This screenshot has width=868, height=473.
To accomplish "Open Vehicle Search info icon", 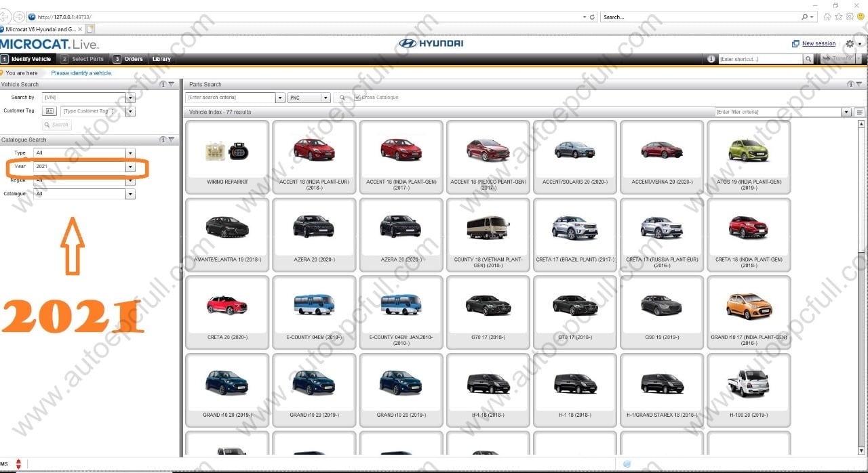I will coord(163,84).
